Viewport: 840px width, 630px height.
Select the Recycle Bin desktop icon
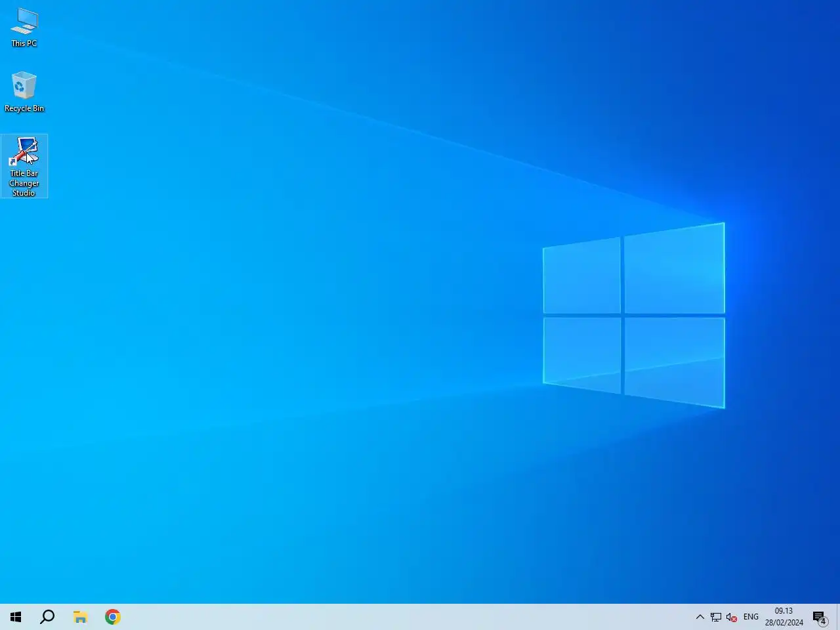pyautogui.click(x=24, y=92)
